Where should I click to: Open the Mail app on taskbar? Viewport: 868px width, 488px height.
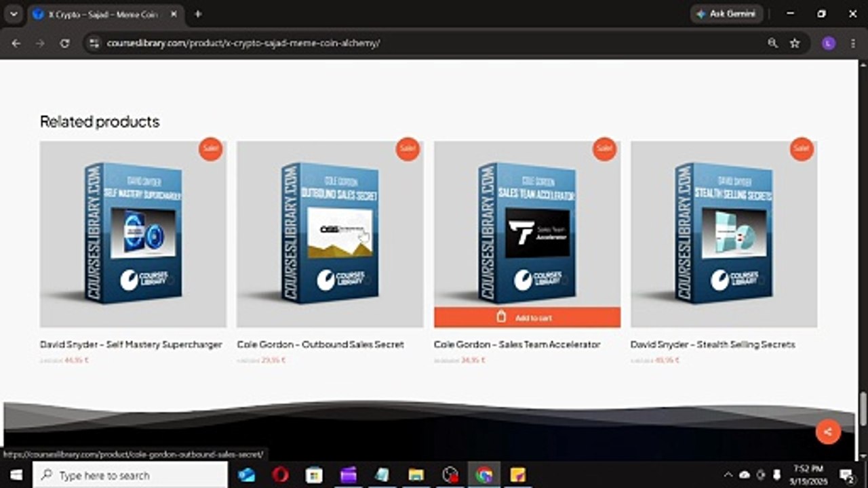point(247,475)
